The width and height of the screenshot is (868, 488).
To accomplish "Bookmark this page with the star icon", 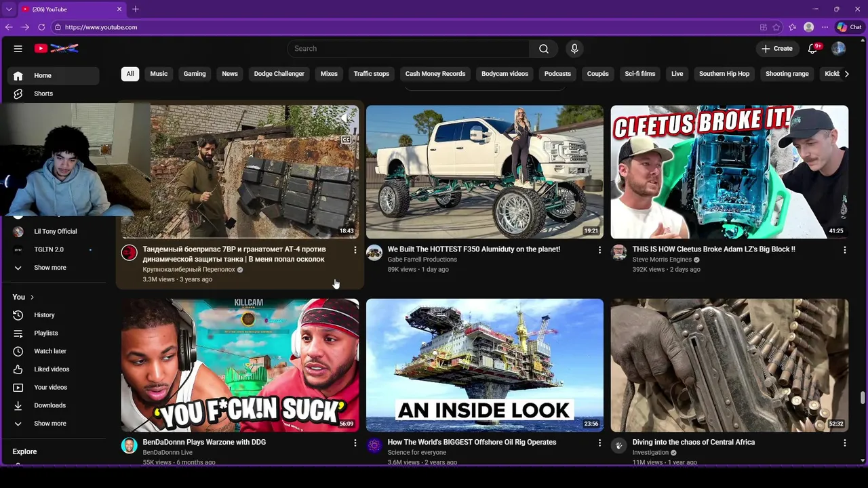I will pyautogui.click(x=776, y=27).
